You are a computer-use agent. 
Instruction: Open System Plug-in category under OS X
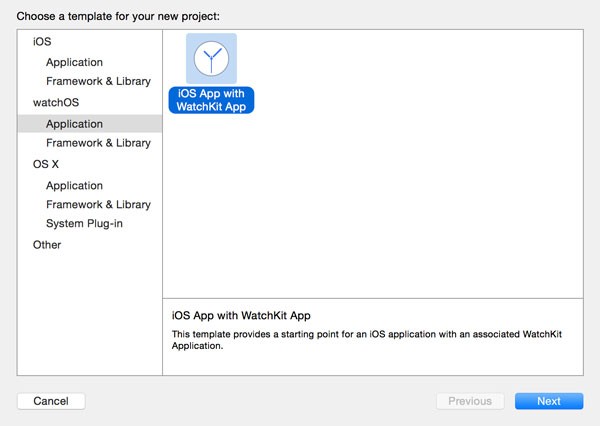pyautogui.click(x=84, y=224)
